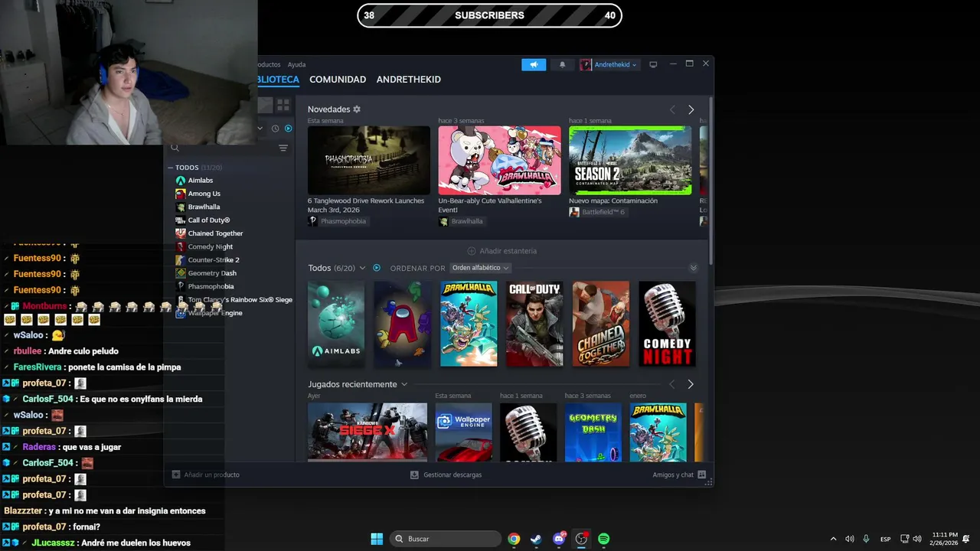This screenshot has height=551, width=980.
Task: Open Geometry Dash recently played cover
Action: pyautogui.click(x=593, y=432)
